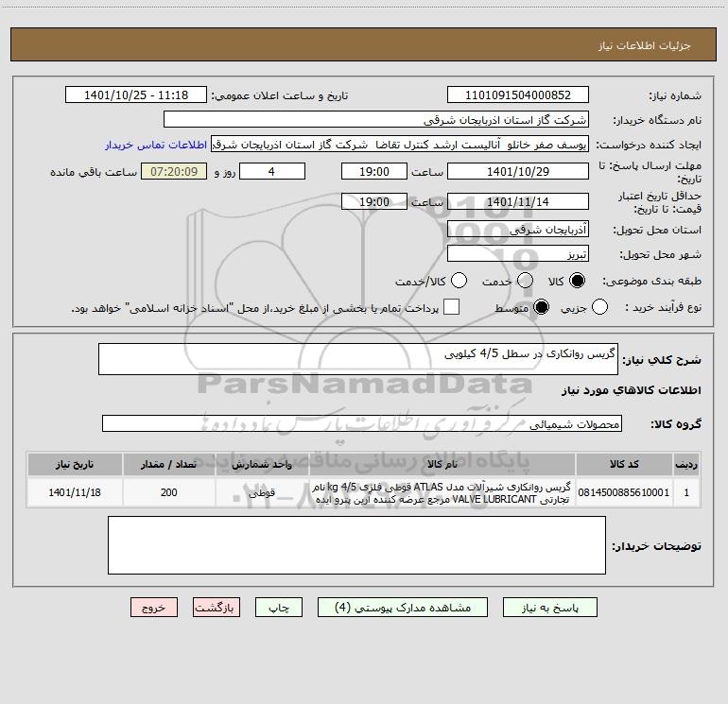Image resolution: width=728 pixels, height=704 pixels.
Task: Click the 'تعداد / مقدار' column header
Action: click(169, 464)
